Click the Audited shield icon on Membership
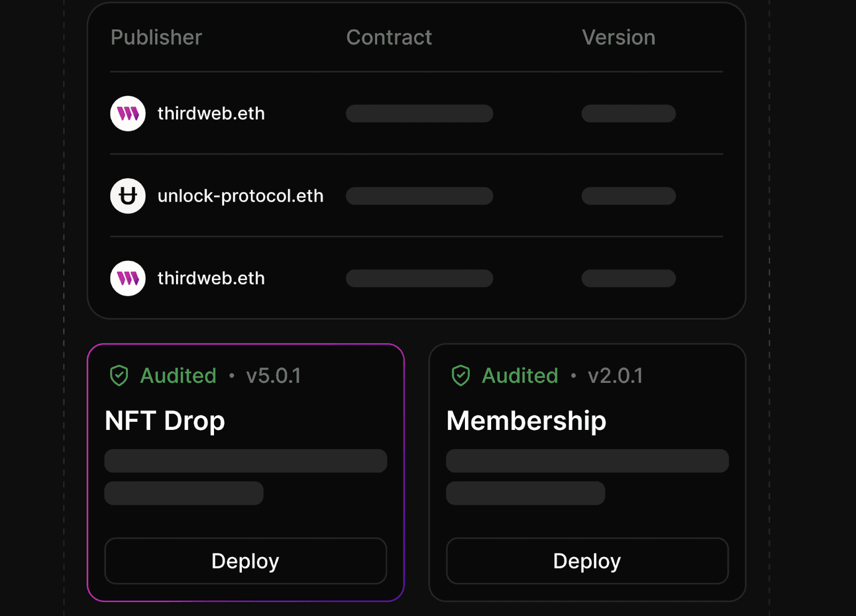The width and height of the screenshot is (856, 616). coord(461,376)
